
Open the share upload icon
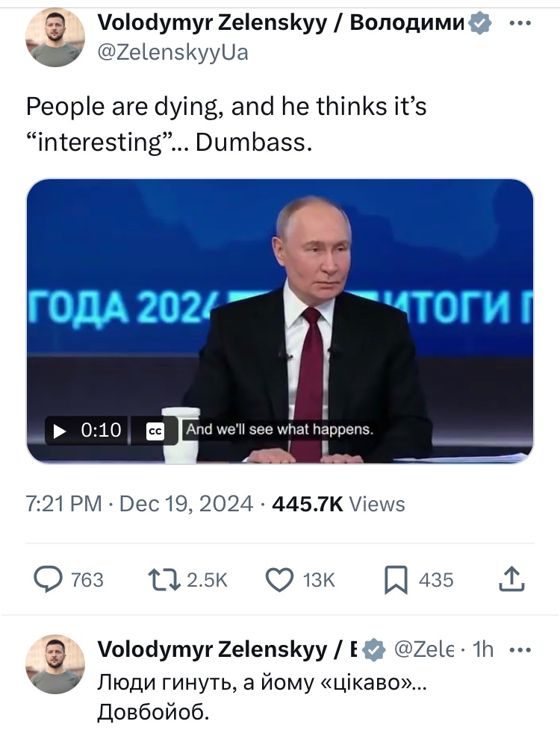[512, 580]
